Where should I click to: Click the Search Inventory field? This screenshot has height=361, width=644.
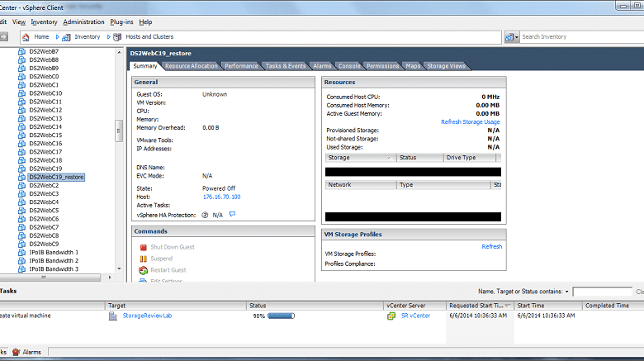(581, 37)
